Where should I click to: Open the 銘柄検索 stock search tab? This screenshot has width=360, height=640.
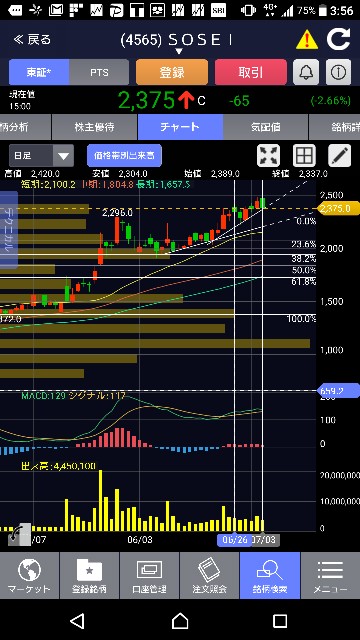pos(270,576)
